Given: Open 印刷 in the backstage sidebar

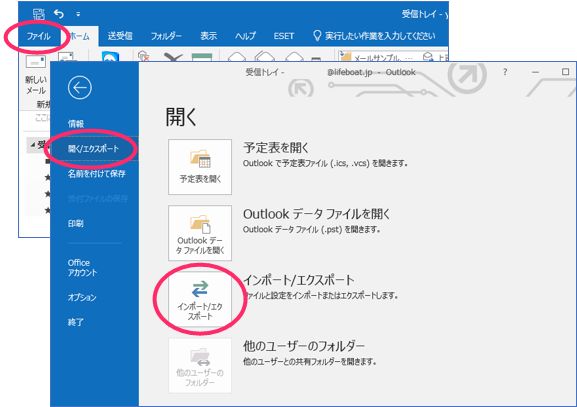Looking at the screenshot, I should [75, 223].
